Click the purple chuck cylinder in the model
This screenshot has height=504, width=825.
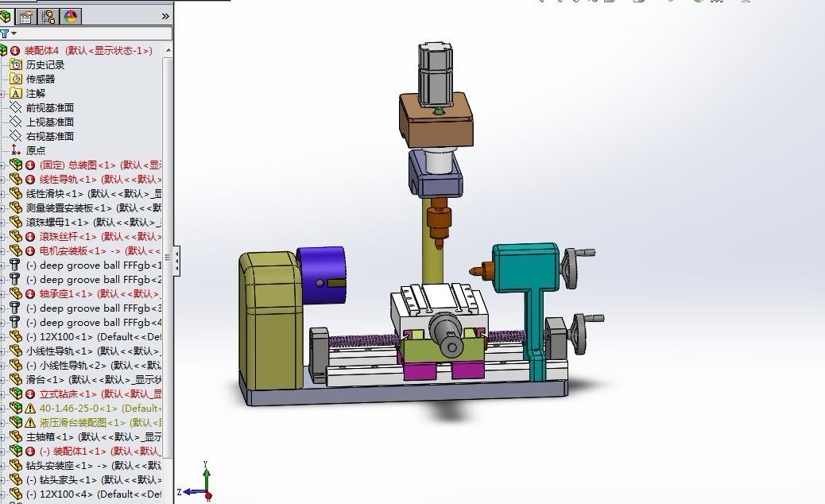321,274
